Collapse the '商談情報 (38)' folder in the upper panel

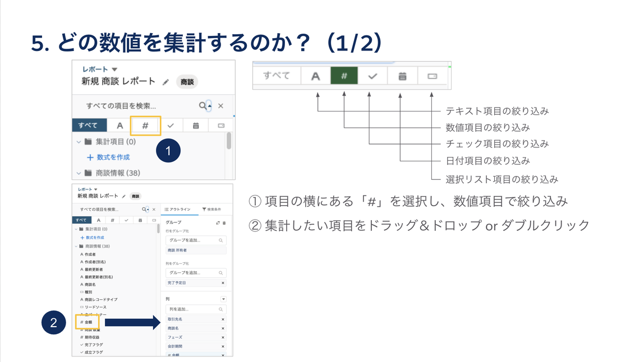click(x=79, y=173)
